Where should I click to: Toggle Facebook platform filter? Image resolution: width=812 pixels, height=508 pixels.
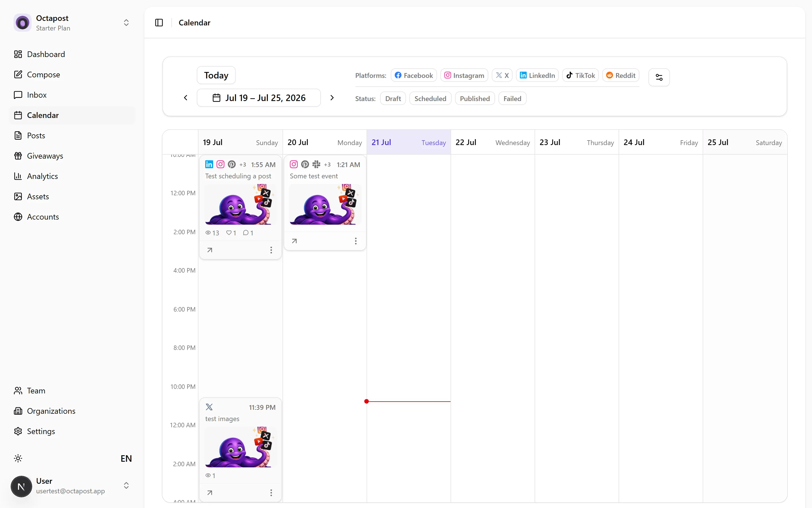(414, 75)
